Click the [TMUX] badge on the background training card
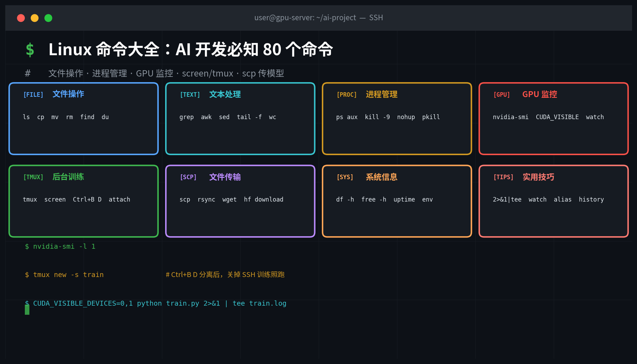This screenshot has height=364, width=637. pos(33,177)
